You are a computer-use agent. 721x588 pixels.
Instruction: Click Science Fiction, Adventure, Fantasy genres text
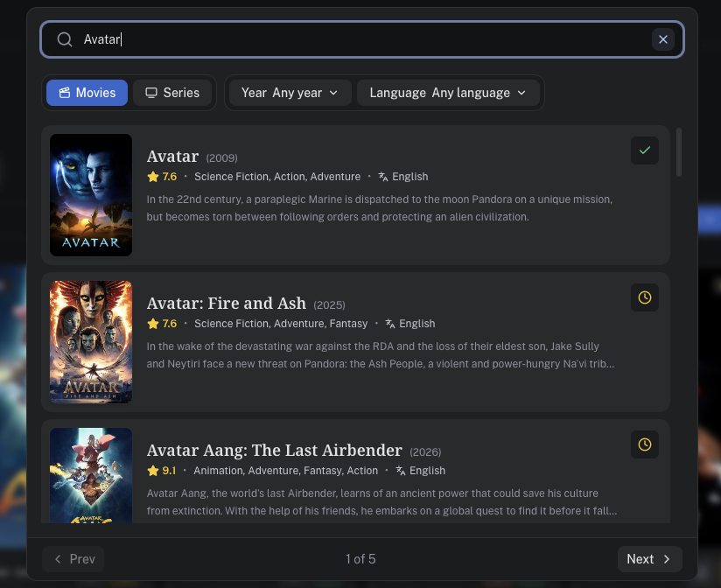pos(281,324)
